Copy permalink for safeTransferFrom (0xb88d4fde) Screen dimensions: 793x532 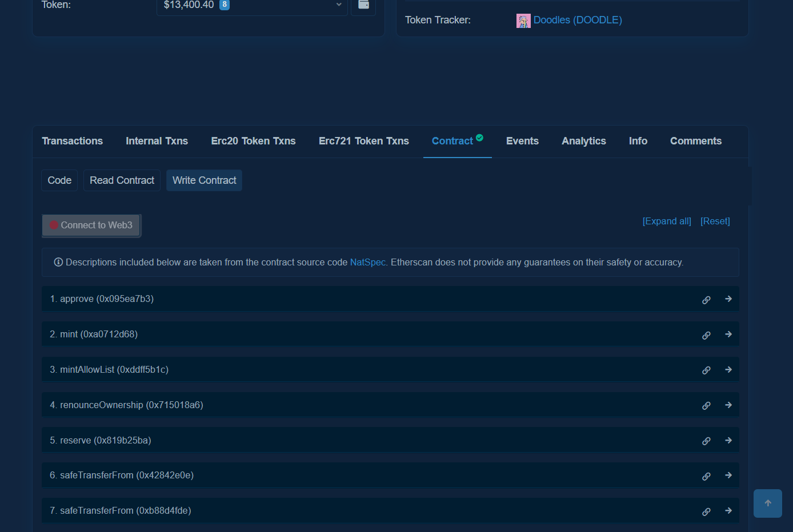coord(706,511)
